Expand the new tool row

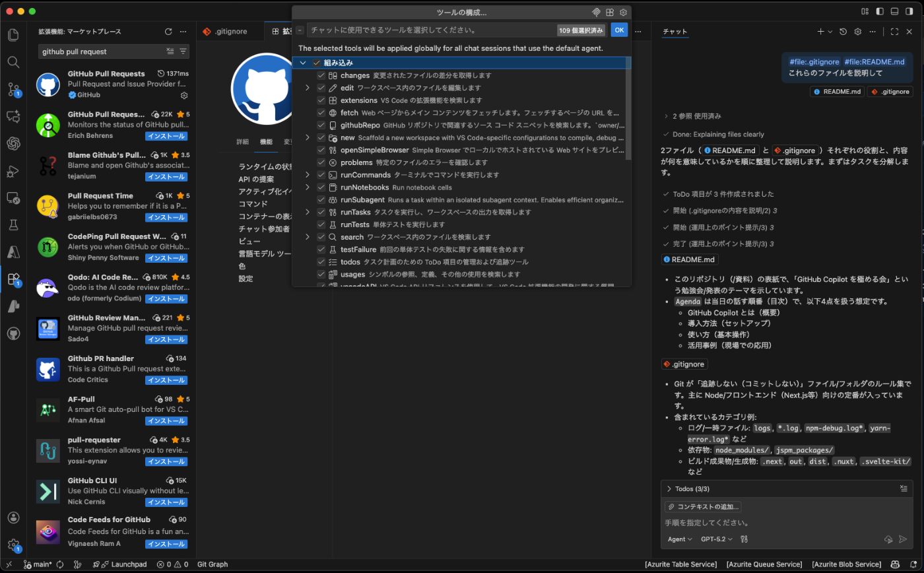tap(308, 137)
